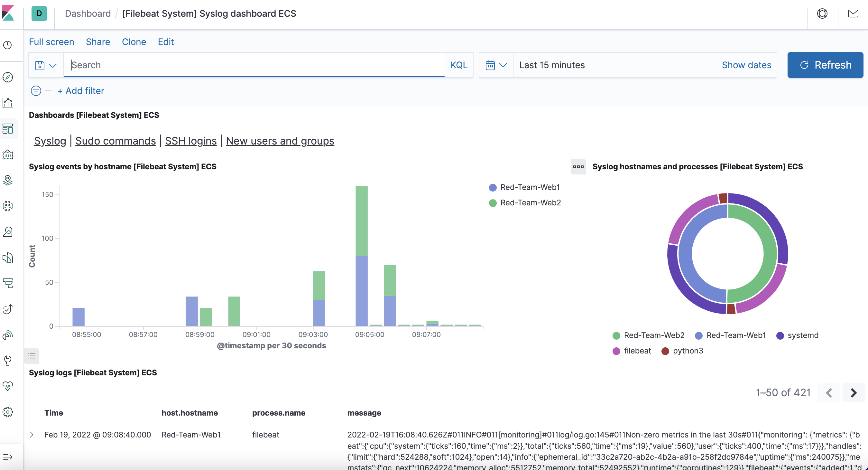Click Red-Team-Web1 bar chart legend color
The width and height of the screenshot is (868, 470).
click(493, 187)
